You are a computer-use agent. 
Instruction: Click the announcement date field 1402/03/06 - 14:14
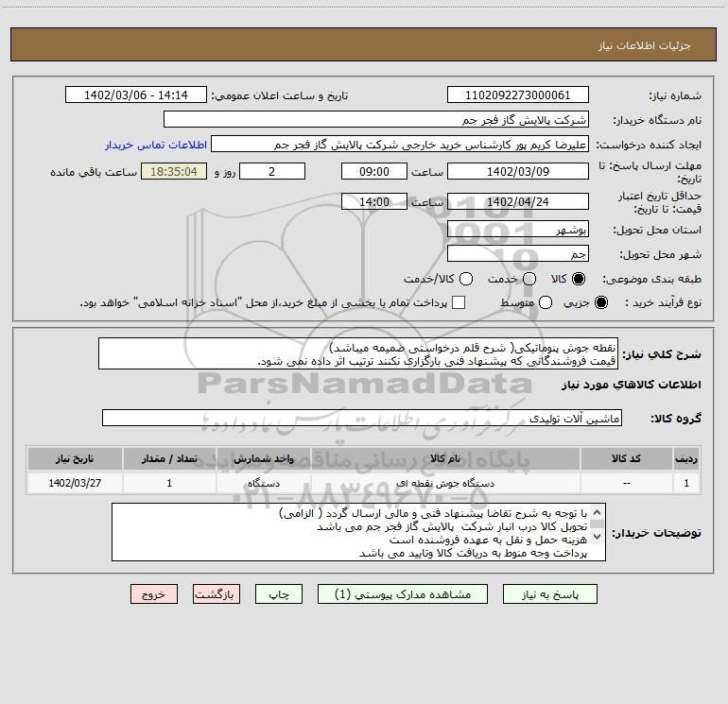(136, 95)
